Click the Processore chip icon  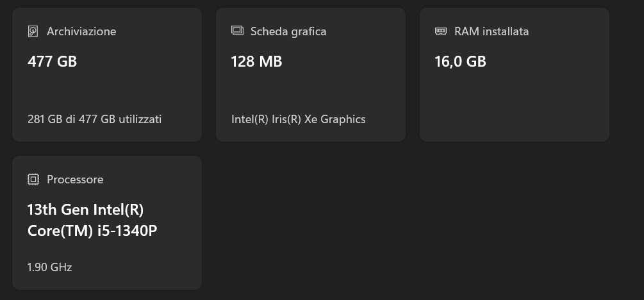(x=33, y=179)
